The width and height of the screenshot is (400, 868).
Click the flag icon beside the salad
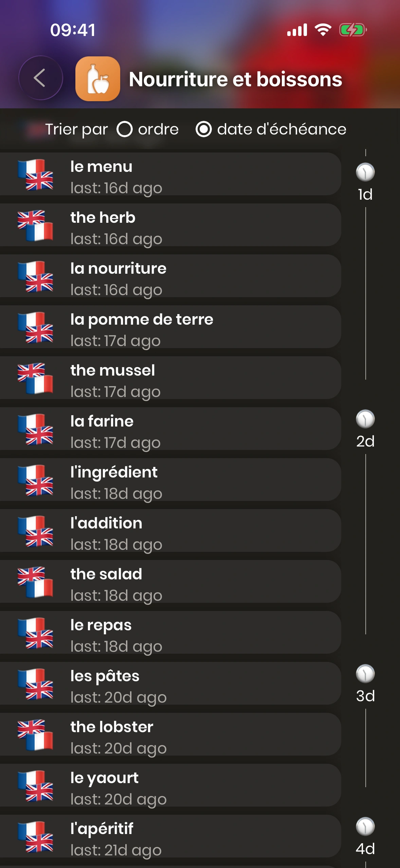[x=35, y=582]
